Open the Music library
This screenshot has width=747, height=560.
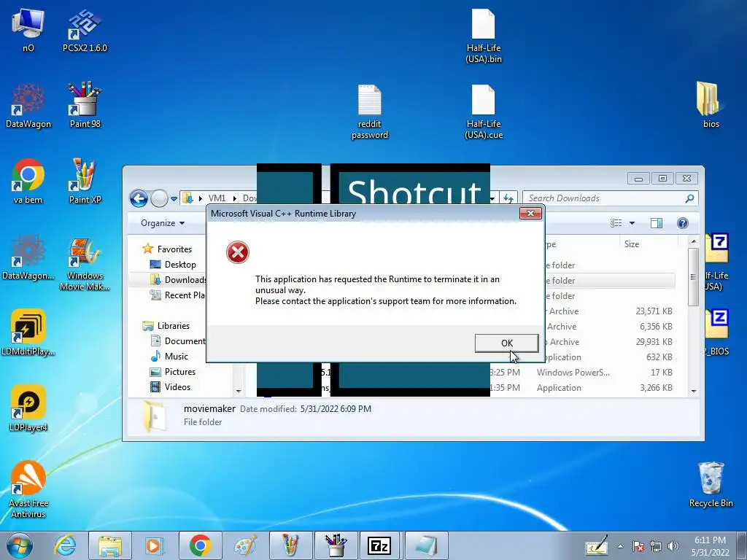[176, 356]
